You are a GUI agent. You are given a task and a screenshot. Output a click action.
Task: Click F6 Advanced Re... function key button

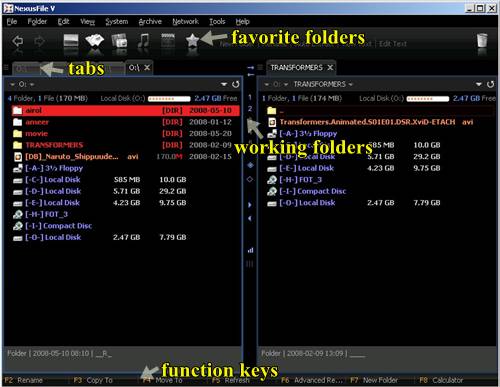tap(312, 380)
